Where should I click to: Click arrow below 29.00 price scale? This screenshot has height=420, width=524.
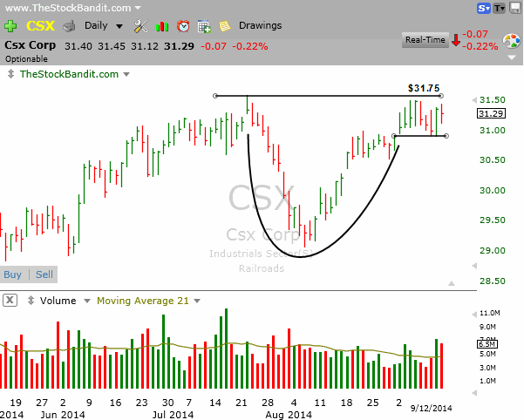click(x=474, y=266)
